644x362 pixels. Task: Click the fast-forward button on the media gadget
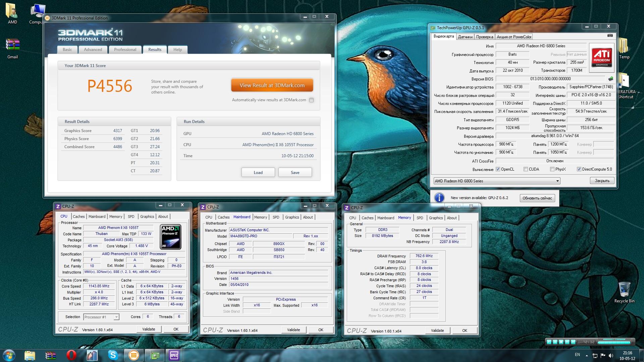pyautogui.click(x=573, y=342)
